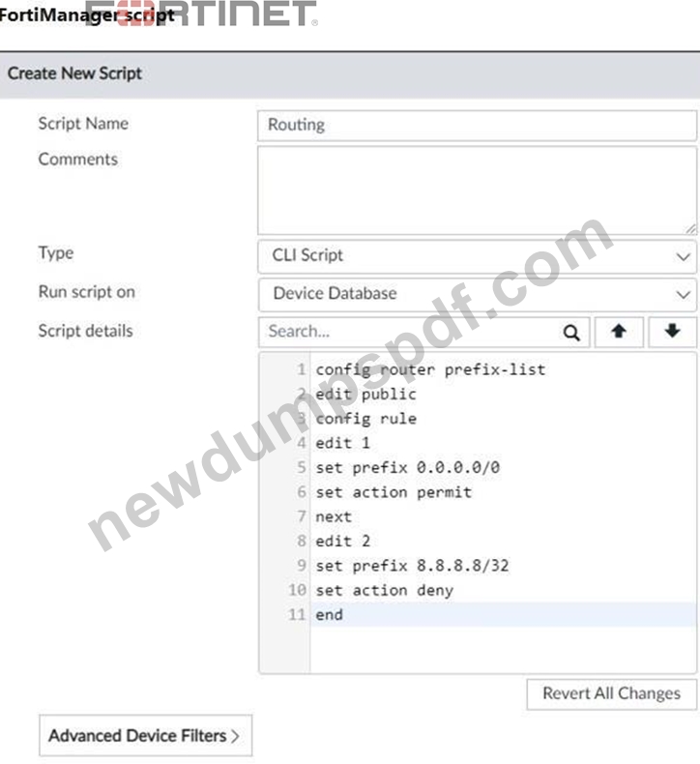
Task: Click the Comments box resize handle
Action: pos(690,228)
